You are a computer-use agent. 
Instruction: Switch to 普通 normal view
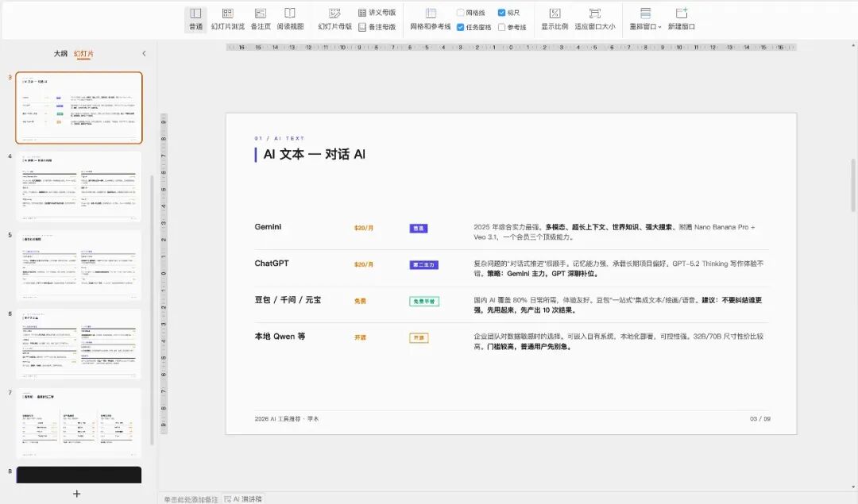[x=196, y=19]
